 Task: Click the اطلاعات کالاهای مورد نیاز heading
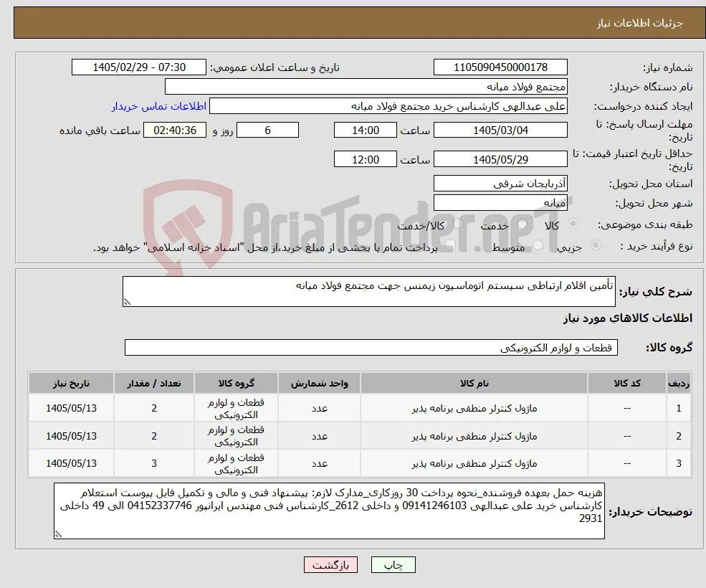tap(628, 318)
